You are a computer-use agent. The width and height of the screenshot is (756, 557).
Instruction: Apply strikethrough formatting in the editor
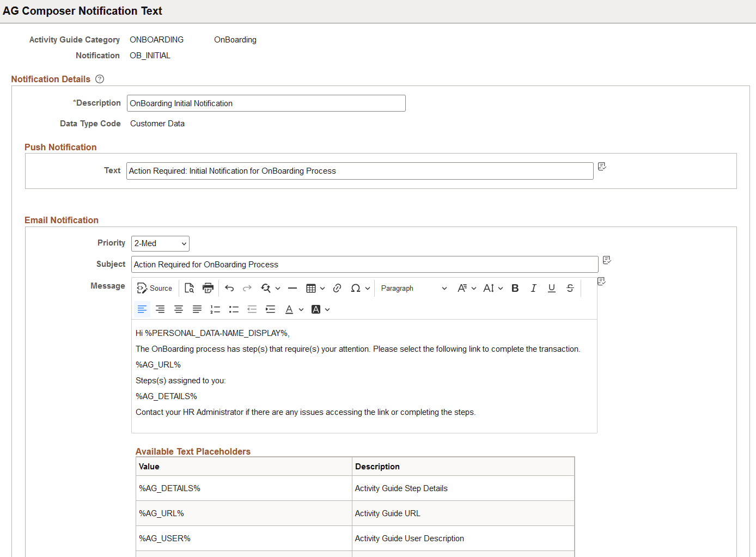click(570, 288)
